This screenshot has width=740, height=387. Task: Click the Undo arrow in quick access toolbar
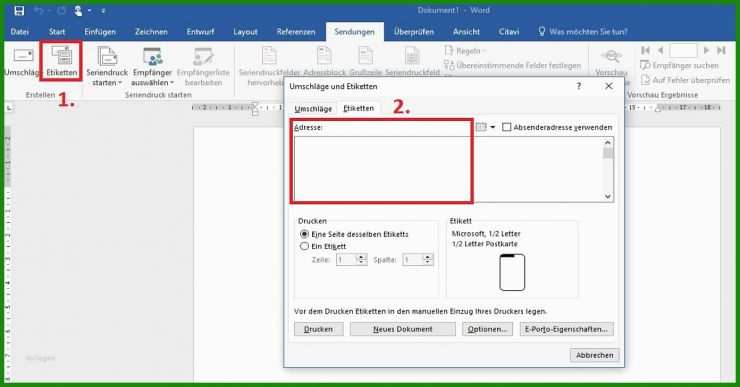[39, 10]
